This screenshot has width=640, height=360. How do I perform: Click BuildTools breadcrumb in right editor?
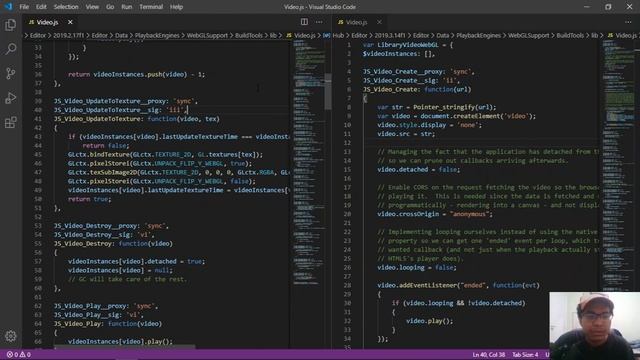(x=570, y=36)
